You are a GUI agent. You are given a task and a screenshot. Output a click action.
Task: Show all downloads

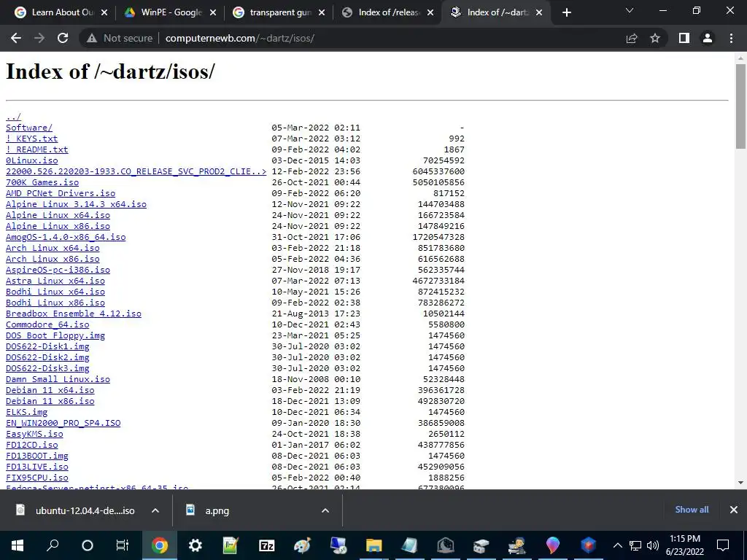pyautogui.click(x=692, y=510)
